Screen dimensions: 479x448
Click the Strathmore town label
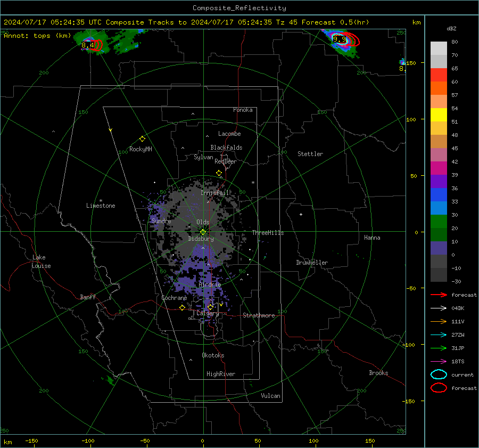[x=259, y=315]
